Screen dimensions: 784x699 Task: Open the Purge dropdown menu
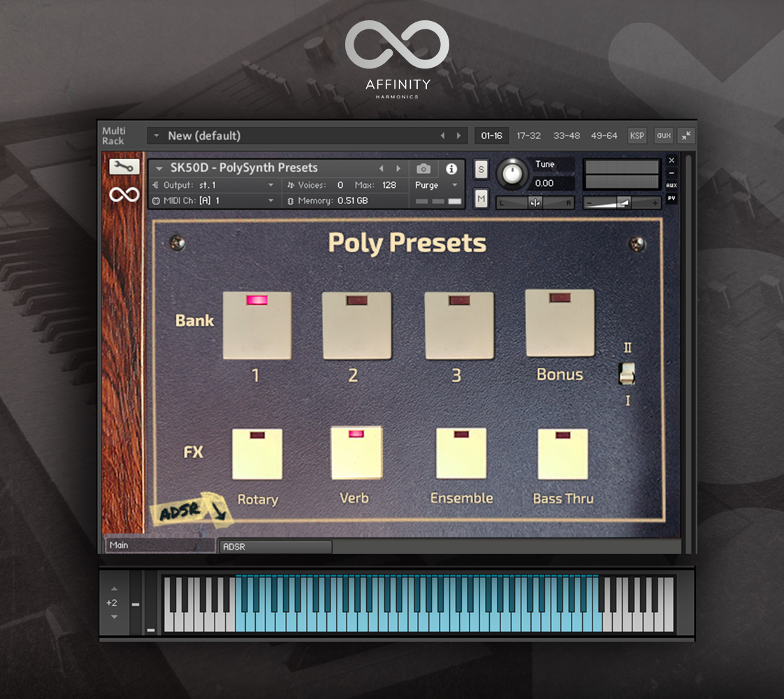[x=437, y=185]
